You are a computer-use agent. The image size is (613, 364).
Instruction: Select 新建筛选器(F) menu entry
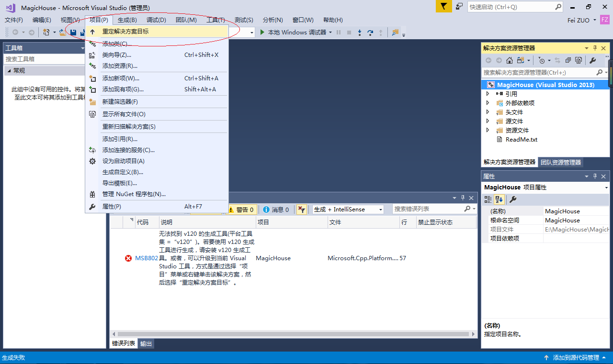tap(157, 102)
